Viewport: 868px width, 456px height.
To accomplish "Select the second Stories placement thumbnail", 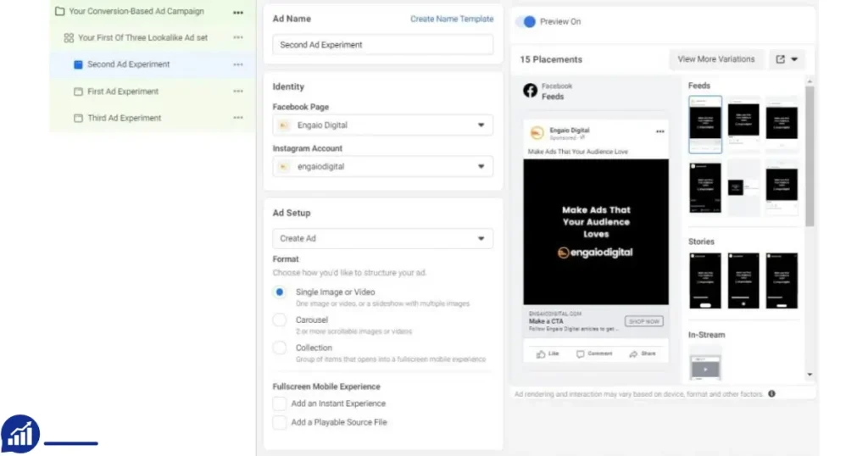I will tap(743, 281).
